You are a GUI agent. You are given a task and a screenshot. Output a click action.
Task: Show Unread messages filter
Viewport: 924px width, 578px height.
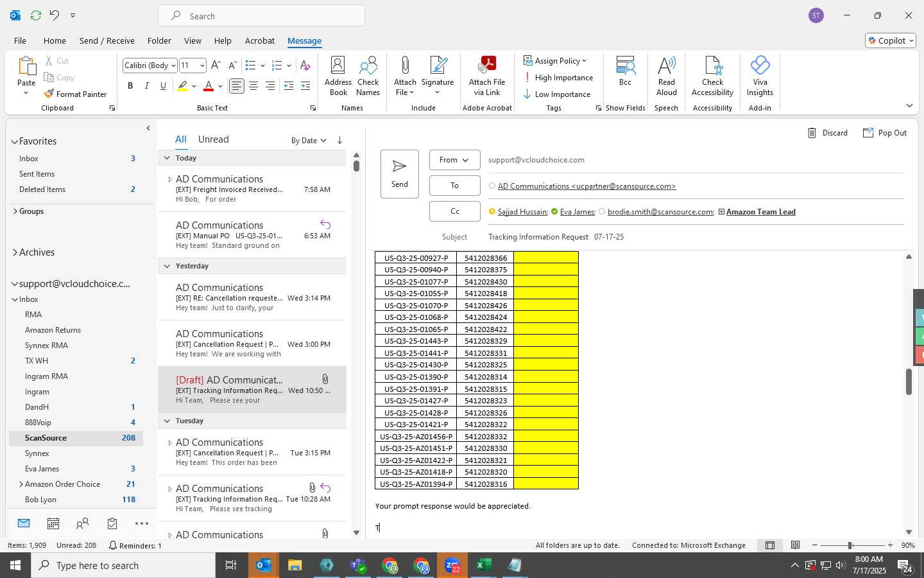[x=214, y=139]
